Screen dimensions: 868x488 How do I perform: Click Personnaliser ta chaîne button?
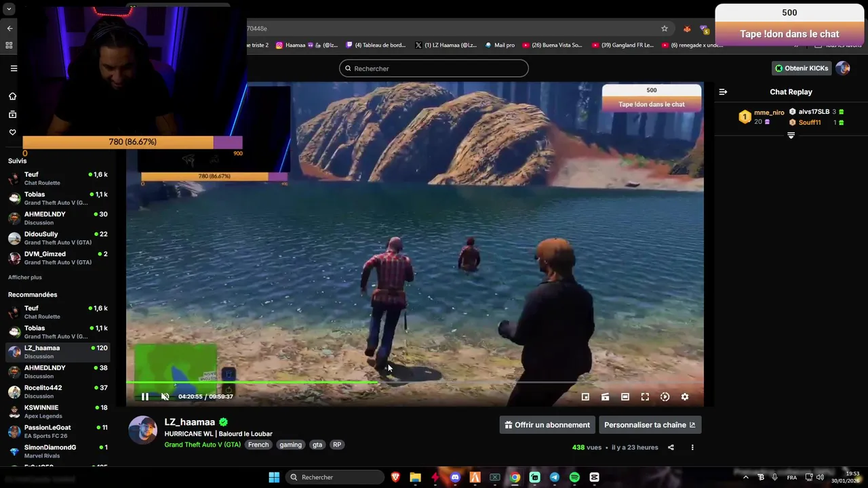click(x=650, y=425)
